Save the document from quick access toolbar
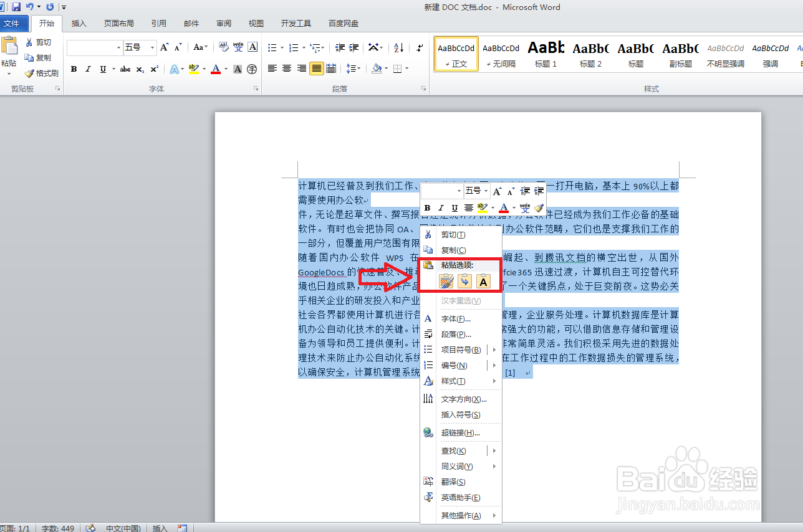 16,7
